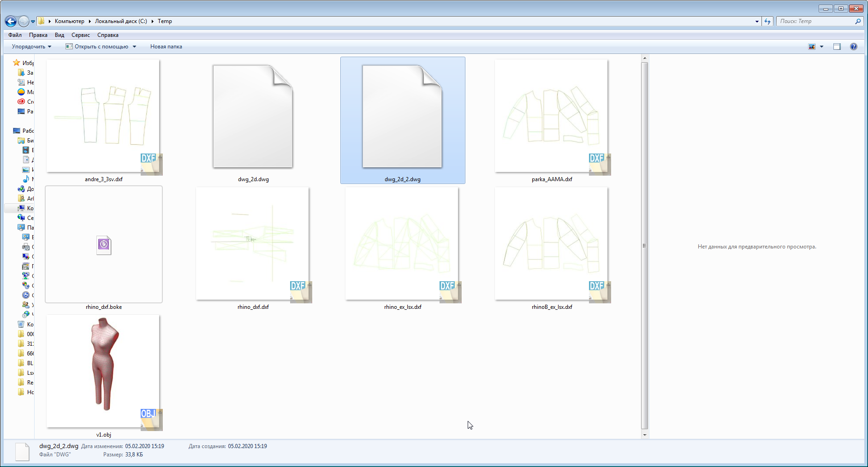Screen dimensions: 868x467
Task: Expand the breadcrumb arrow after Компьютер
Action: [90, 21]
